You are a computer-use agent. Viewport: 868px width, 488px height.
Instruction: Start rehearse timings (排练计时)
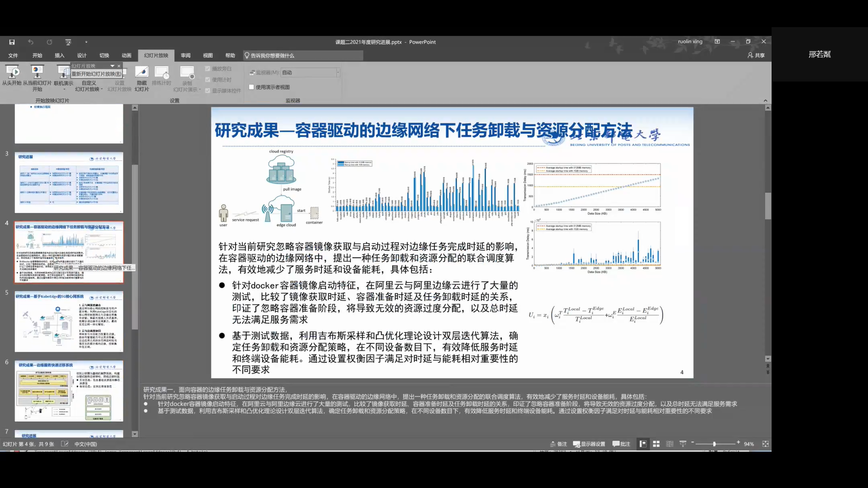(161, 75)
